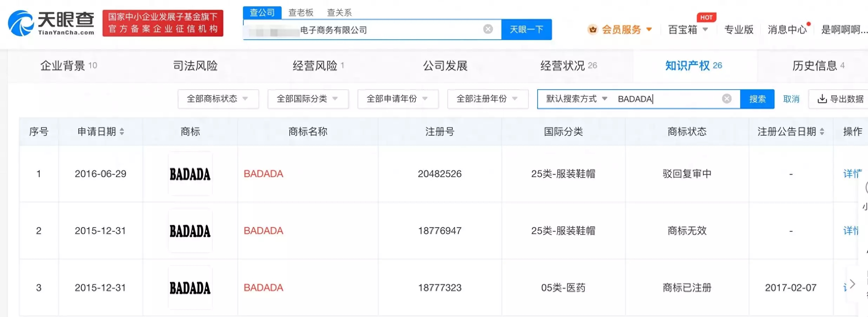Select the status 商标已注册
Screen dimensions: 868x317
(687, 287)
